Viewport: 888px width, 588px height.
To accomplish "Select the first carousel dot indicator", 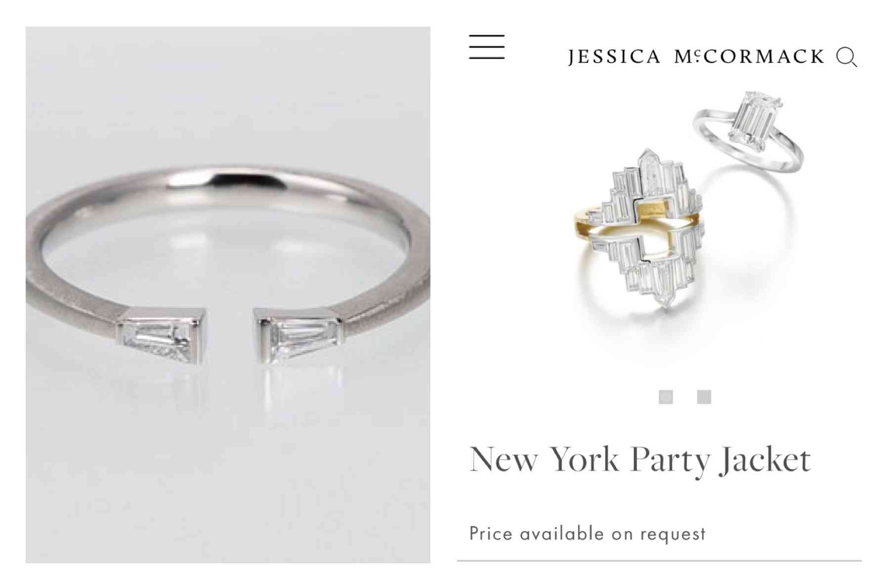I will pos(666,397).
